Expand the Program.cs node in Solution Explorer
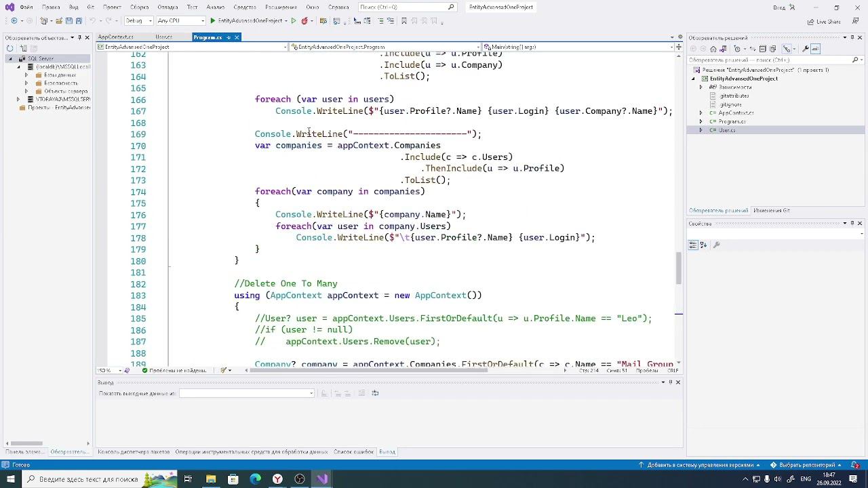868x488 pixels. pyautogui.click(x=701, y=122)
